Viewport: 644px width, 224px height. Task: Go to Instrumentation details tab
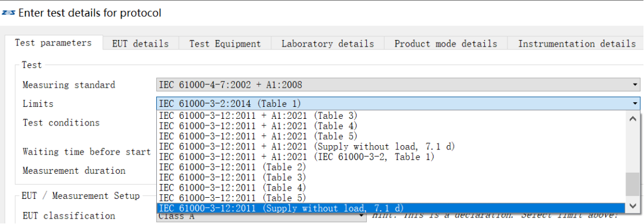(x=577, y=44)
